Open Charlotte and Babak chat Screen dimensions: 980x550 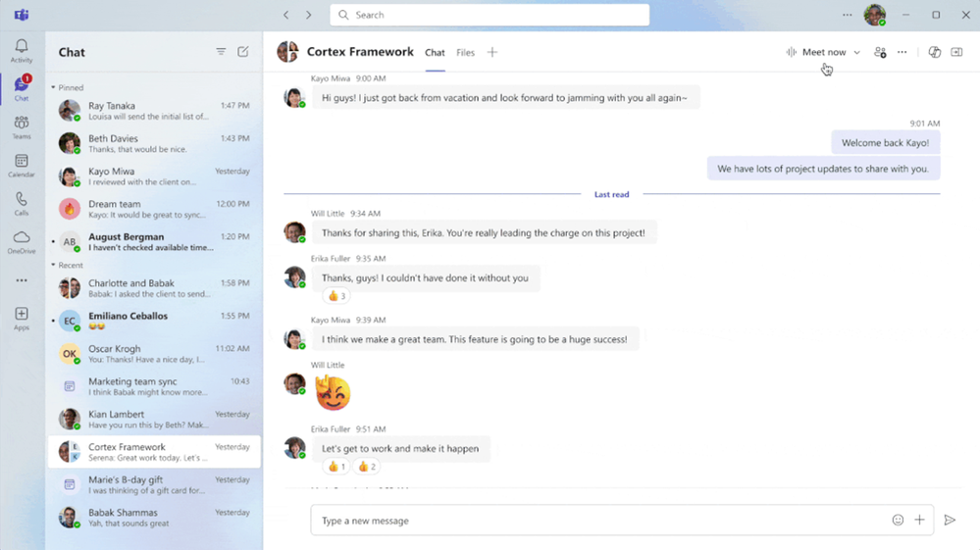(154, 288)
